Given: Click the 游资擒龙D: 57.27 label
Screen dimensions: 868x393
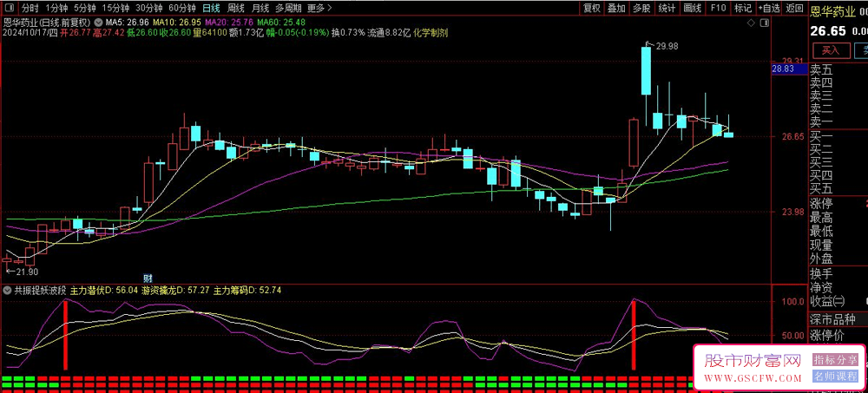Looking at the screenshot, I should [x=175, y=290].
